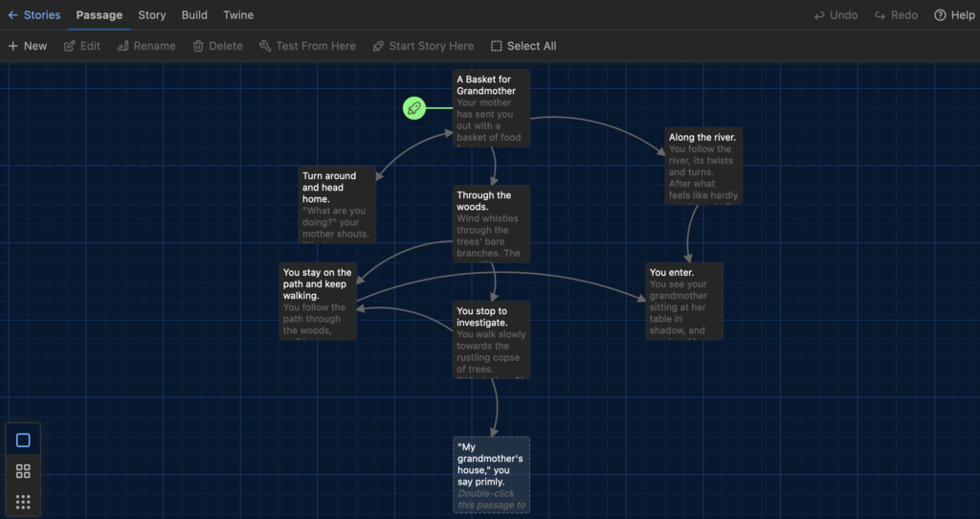980x519 pixels.
Task: Switch to the Story tab
Action: click(x=152, y=15)
